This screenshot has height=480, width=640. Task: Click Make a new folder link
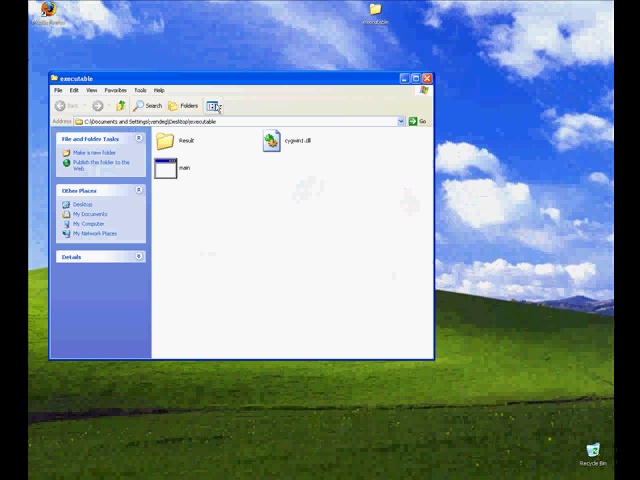click(94, 153)
